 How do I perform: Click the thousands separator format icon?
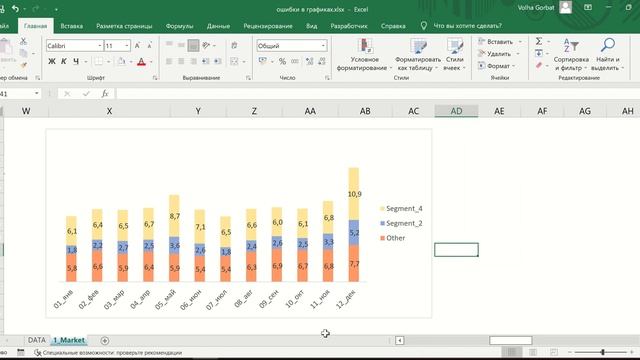pyautogui.click(x=295, y=62)
